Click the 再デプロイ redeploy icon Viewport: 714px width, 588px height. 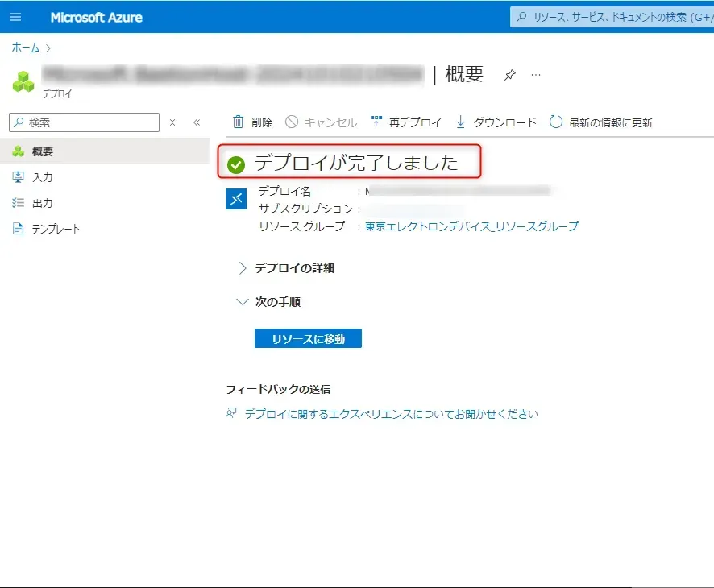click(376, 122)
